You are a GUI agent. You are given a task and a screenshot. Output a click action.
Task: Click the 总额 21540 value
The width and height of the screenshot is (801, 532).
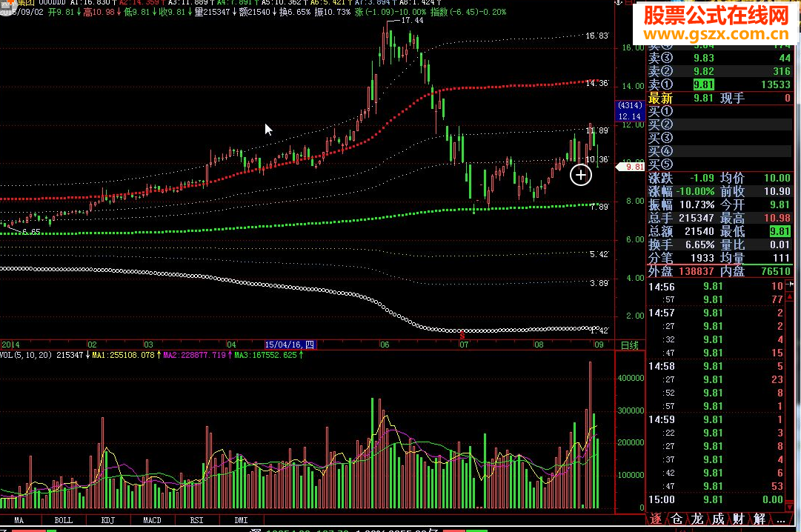[x=699, y=231]
